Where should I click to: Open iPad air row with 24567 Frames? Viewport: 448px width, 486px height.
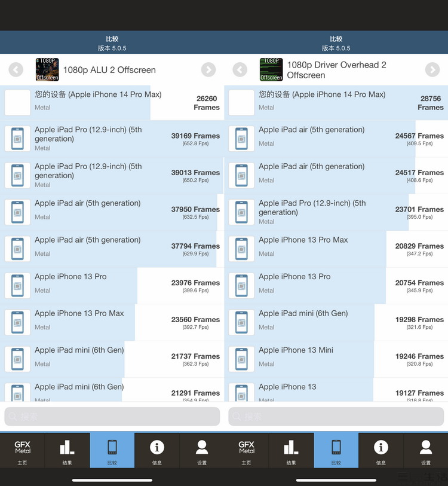click(x=336, y=139)
